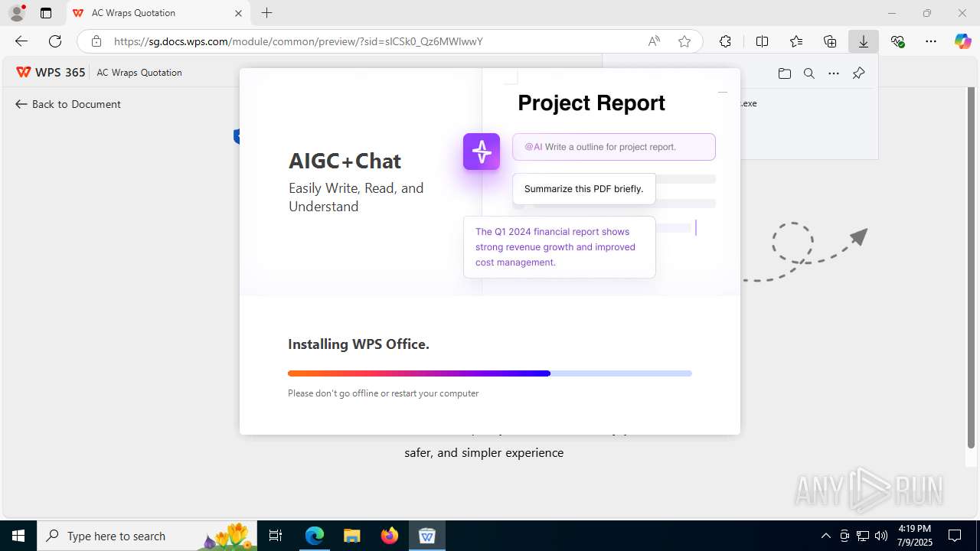This screenshot has height=551, width=980.
Task: Open the Settings and more ellipsis menu
Action: pyautogui.click(x=931, y=41)
